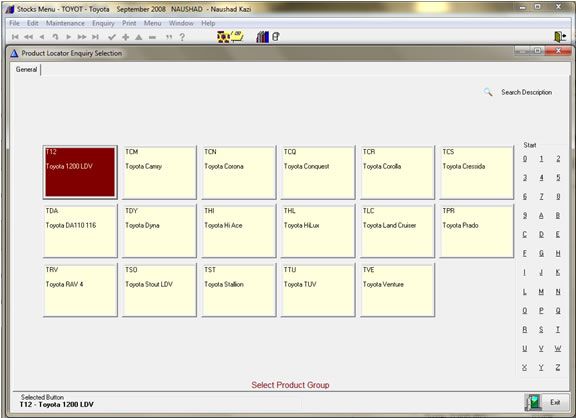Select the General tab

click(x=26, y=69)
